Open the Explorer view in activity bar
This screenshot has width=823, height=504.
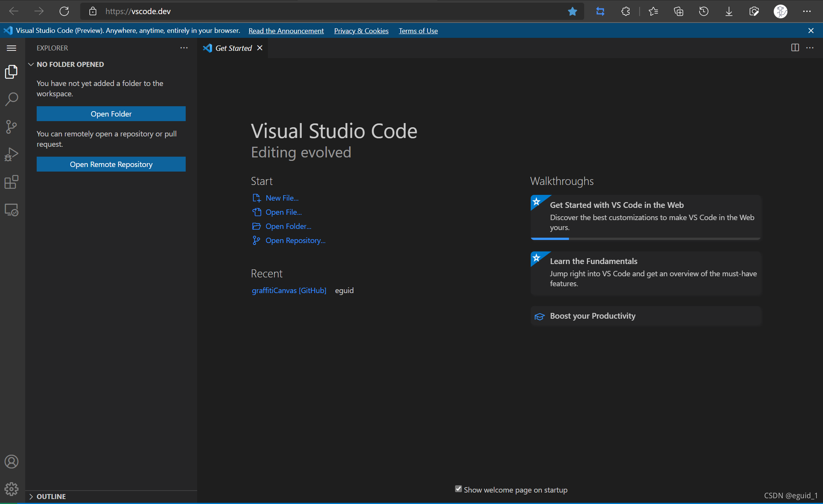tap(11, 72)
